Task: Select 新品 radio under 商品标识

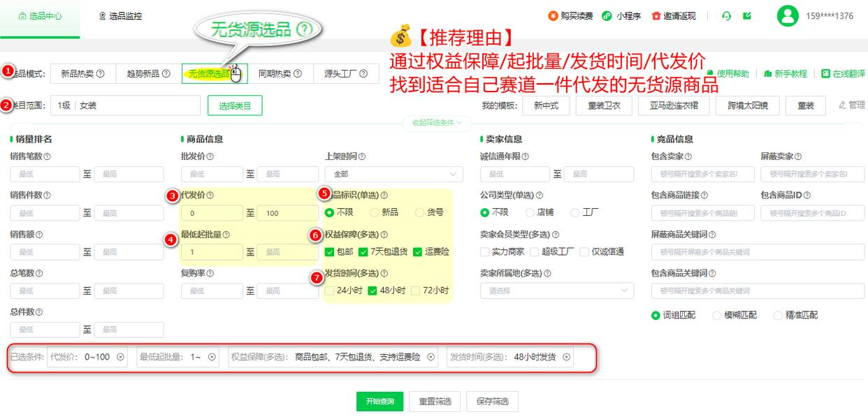Action: pyautogui.click(x=375, y=212)
